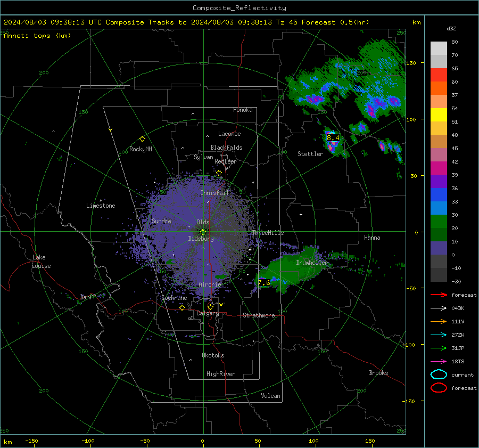Viewport: 479px width, 448px height.
Task: Click the orange 111V arrow legend
Action: coord(439,321)
